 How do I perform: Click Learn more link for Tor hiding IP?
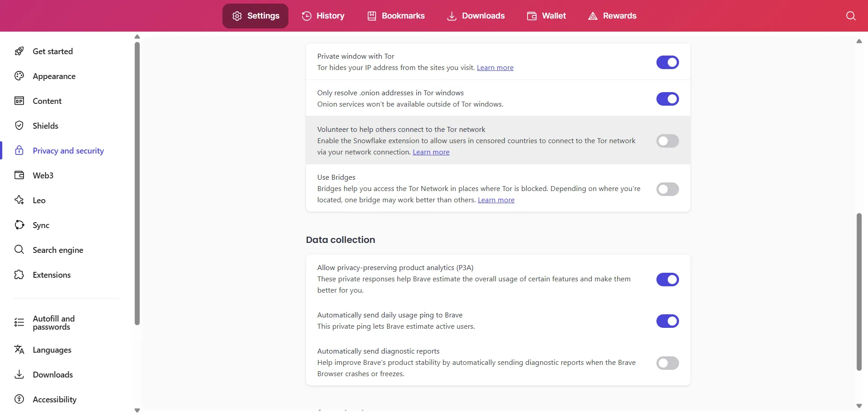click(x=495, y=68)
